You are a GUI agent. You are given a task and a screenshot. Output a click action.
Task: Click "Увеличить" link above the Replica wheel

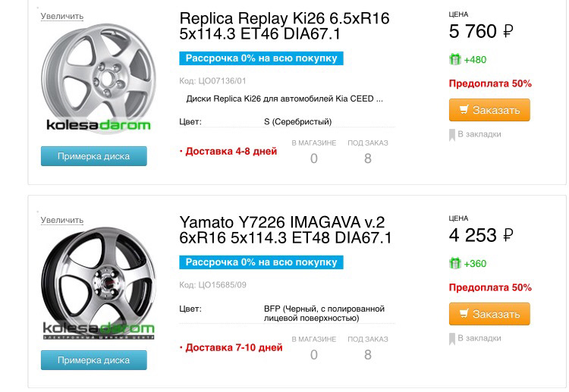pyautogui.click(x=62, y=16)
